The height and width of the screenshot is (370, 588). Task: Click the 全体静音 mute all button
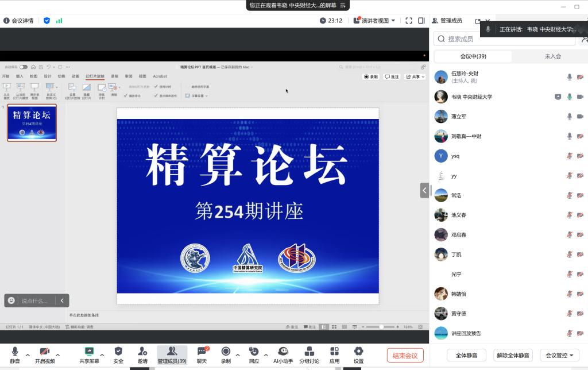point(466,355)
